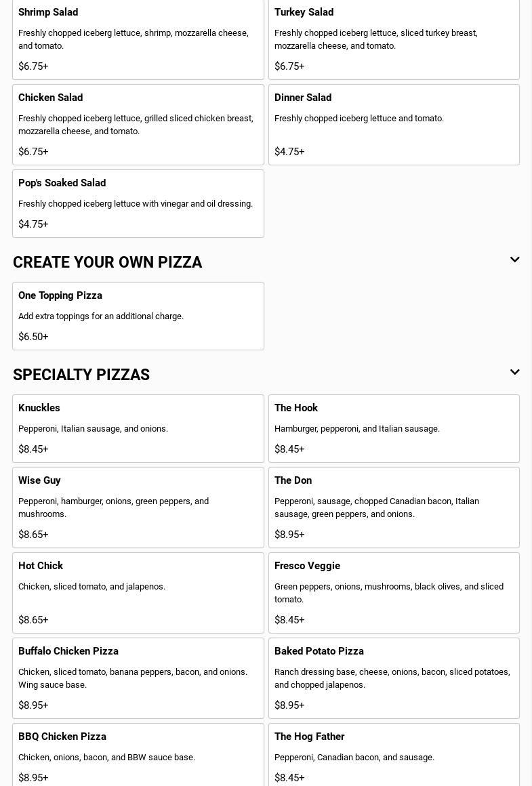Collapse the Specialty Pizzas section

514,373
